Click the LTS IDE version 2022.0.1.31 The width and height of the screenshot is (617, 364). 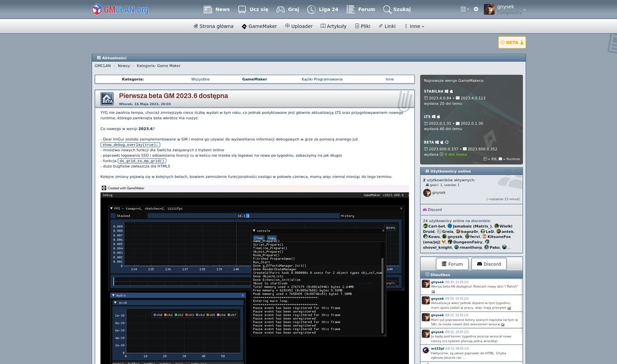440,124
